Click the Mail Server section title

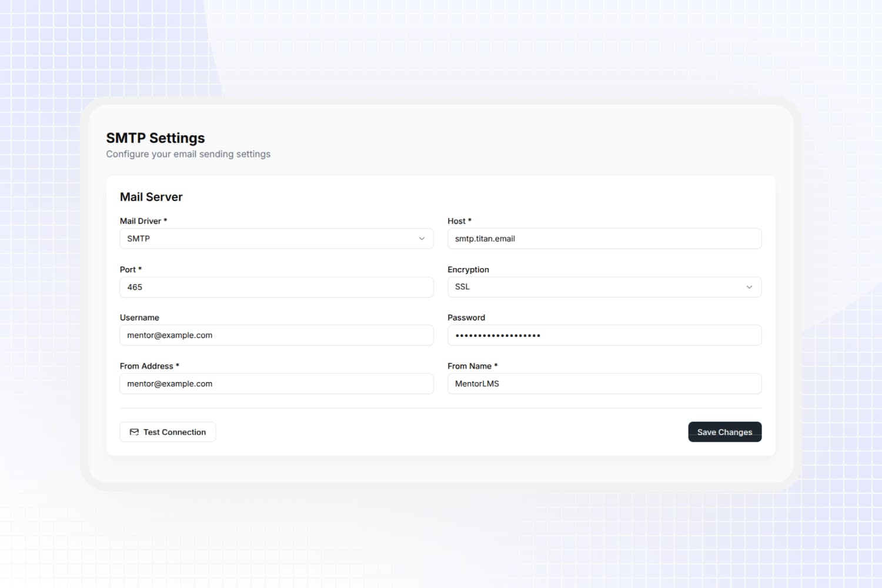[151, 196]
